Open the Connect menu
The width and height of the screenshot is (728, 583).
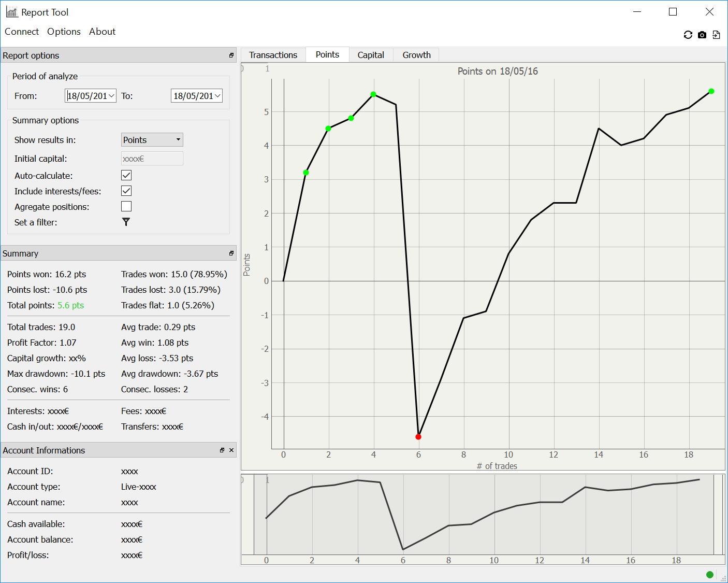pos(22,32)
